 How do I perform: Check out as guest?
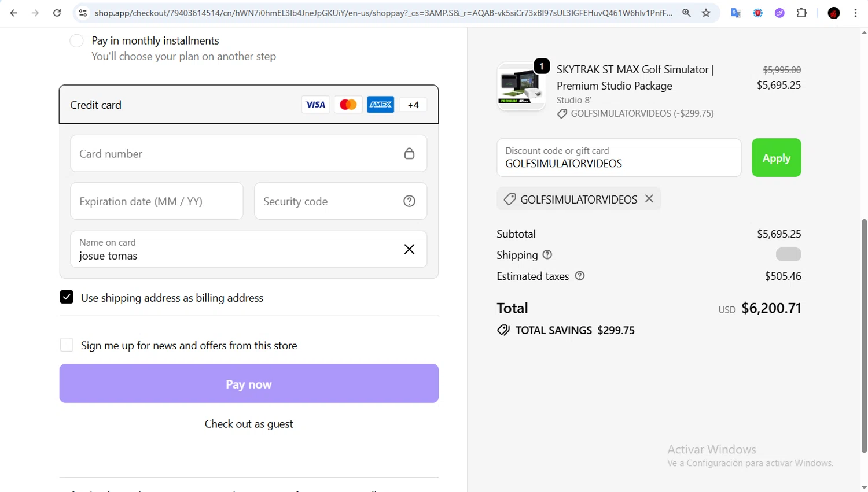pos(249,424)
